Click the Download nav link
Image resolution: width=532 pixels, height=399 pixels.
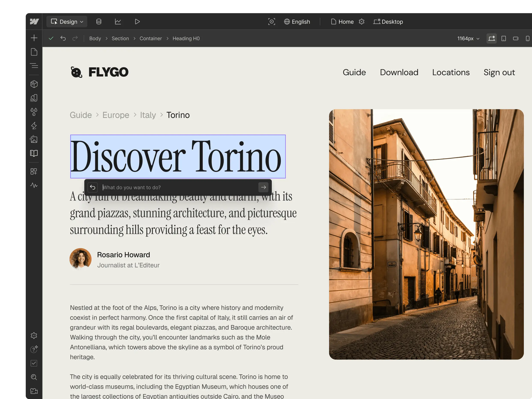pos(399,72)
